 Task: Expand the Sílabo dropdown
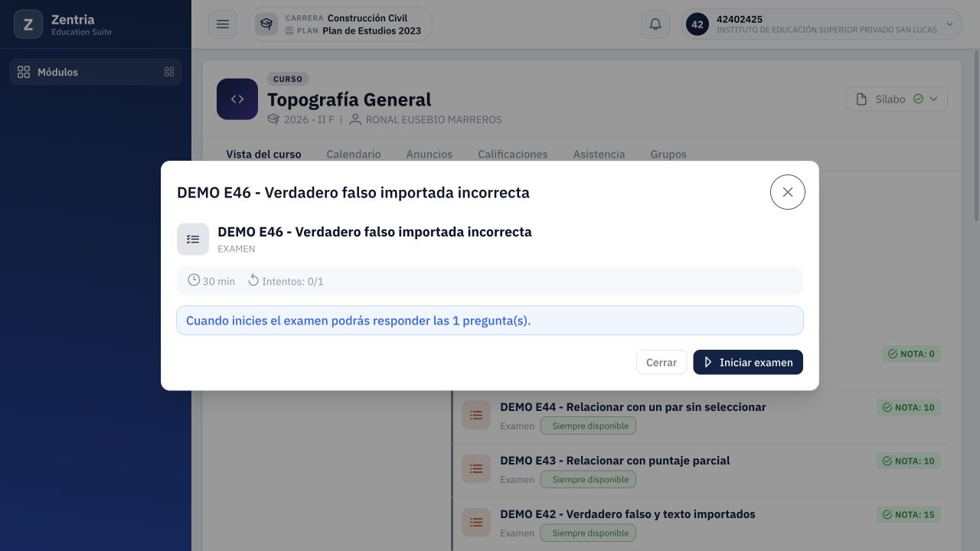[897, 99]
